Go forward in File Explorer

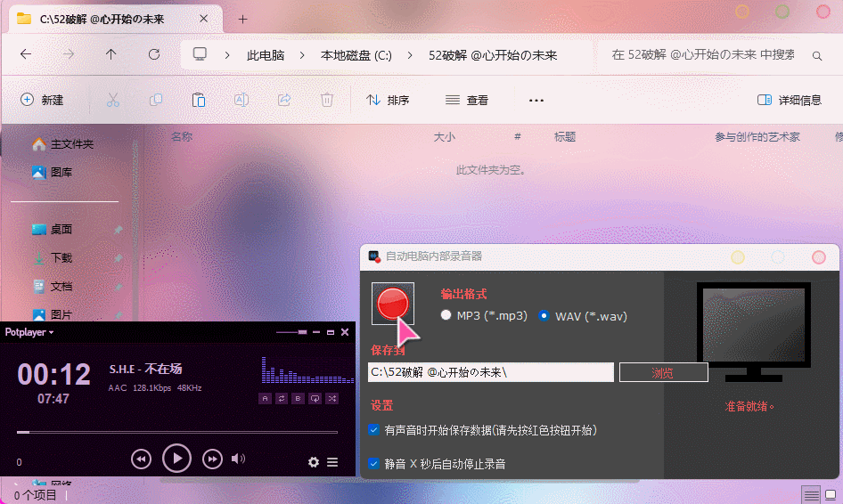[69, 54]
